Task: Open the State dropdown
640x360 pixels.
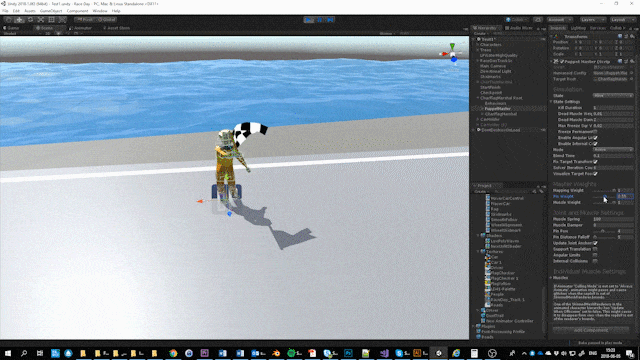Action: pos(613,96)
